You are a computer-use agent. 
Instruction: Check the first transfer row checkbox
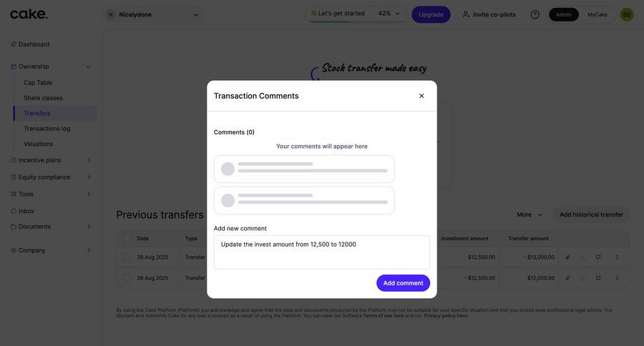[127, 257]
